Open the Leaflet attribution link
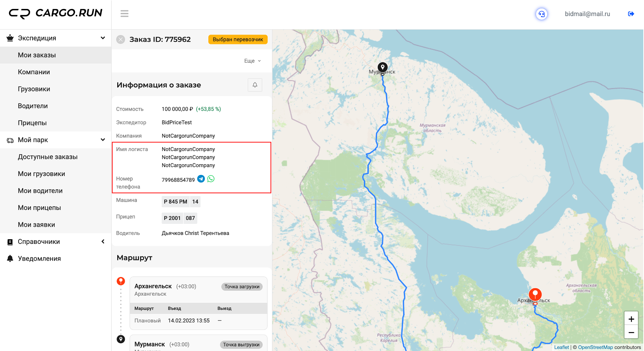This screenshot has height=351, width=644. click(x=561, y=347)
